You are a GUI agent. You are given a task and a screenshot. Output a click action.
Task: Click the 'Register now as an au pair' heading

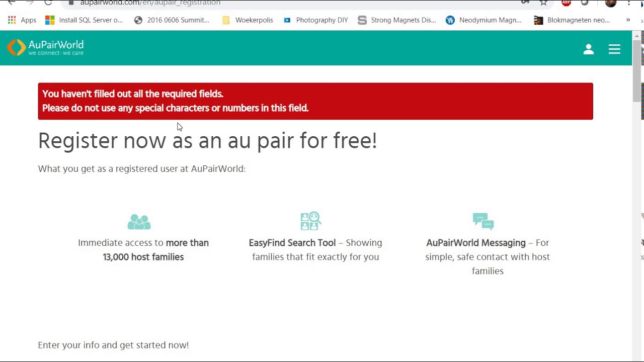point(207,140)
